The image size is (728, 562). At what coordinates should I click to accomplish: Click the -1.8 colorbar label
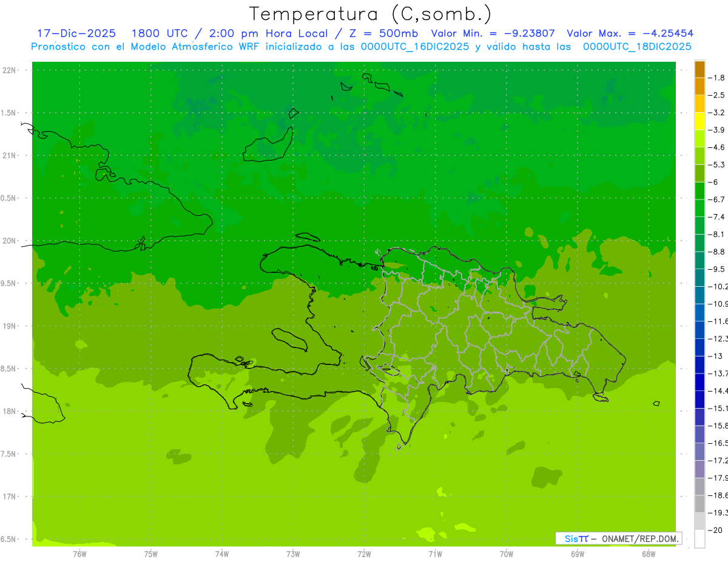716,78
